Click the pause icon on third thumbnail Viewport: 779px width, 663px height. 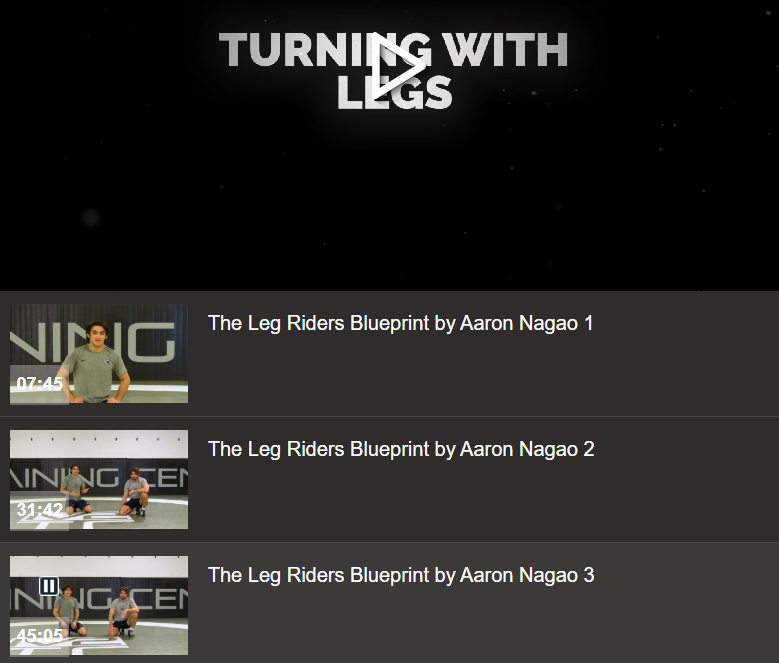coord(49,586)
